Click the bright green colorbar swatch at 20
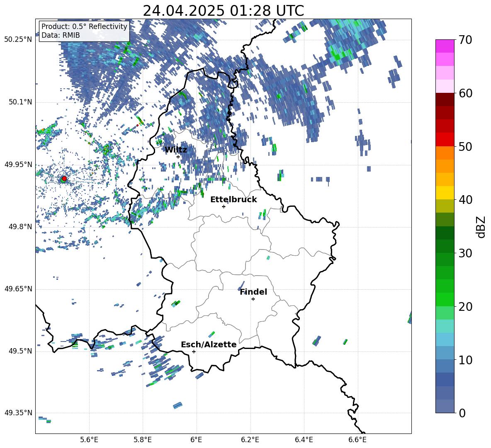This screenshot has height=448, width=491. [445, 299]
